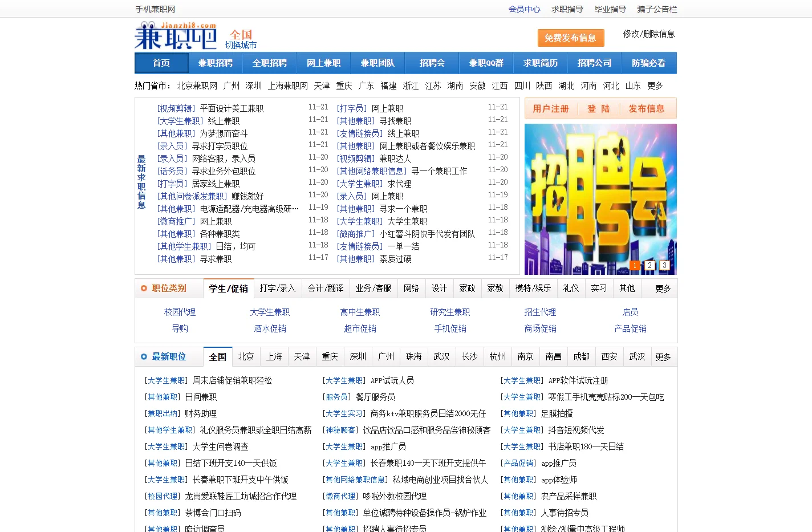The height and width of the screenshot is (532, 812).
Task: Click the 兼职吧 site logo
Action: point(176,35)
